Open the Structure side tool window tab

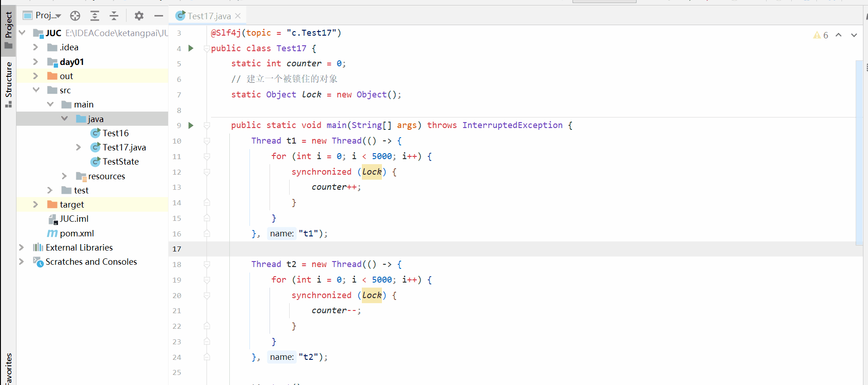[x=8, y=84]
